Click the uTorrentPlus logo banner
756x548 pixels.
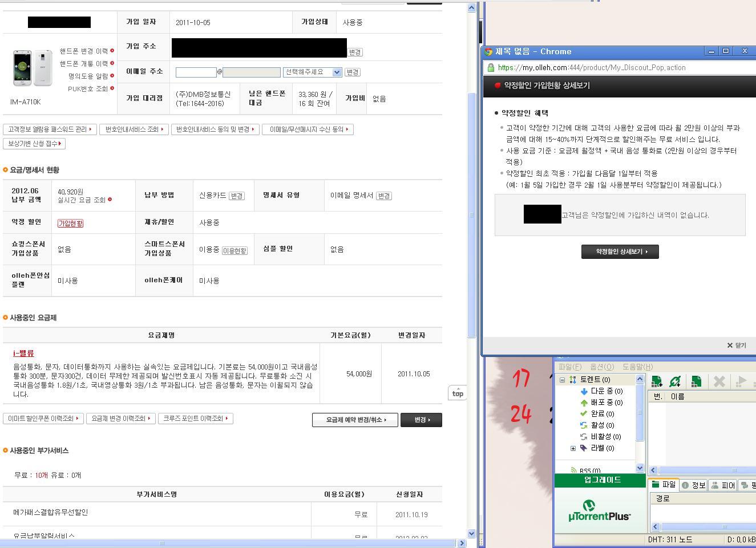pyautogui.click(x=600, y=510)
